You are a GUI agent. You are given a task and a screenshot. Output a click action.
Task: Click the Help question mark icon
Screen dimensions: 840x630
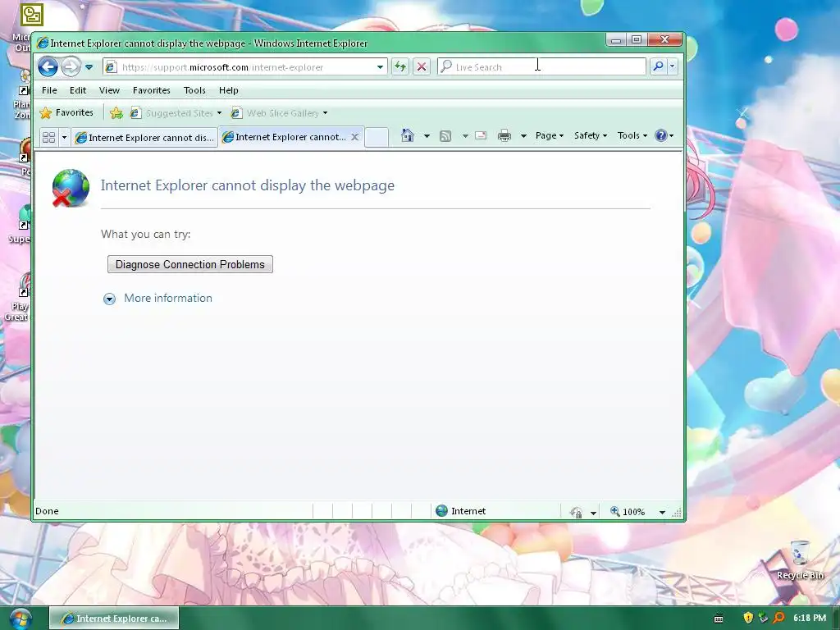(x=661, y=135)
